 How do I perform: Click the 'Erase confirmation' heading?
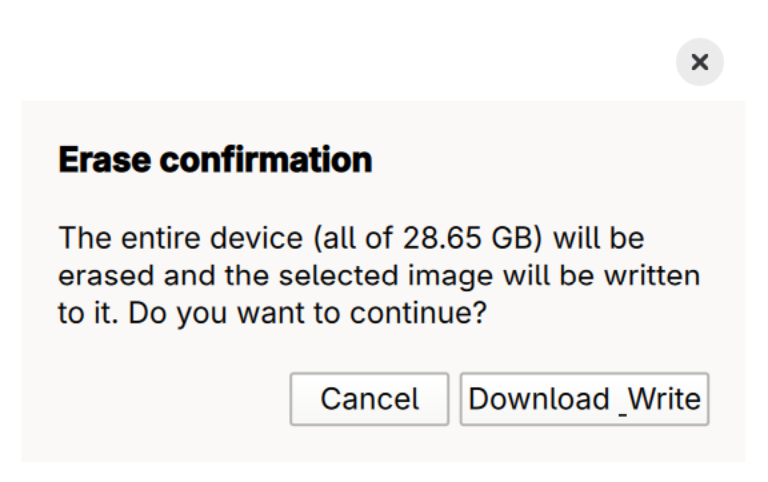215,159
